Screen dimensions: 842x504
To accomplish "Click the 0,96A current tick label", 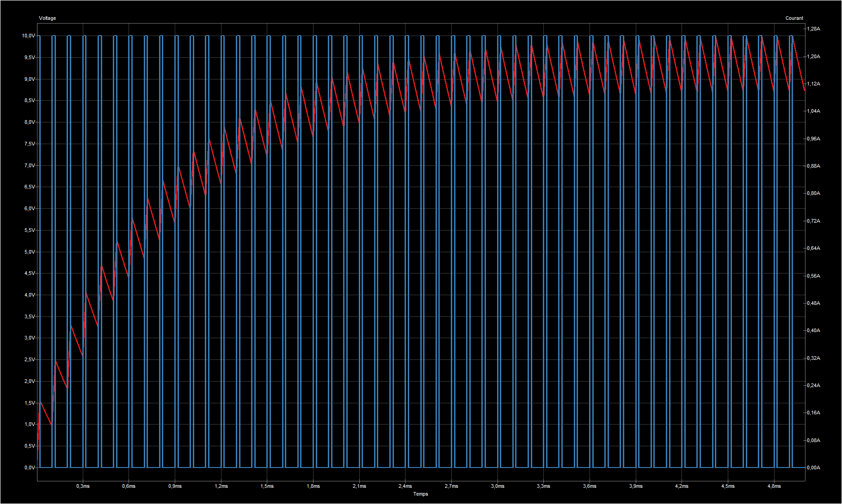I will [x=813, y=139].
